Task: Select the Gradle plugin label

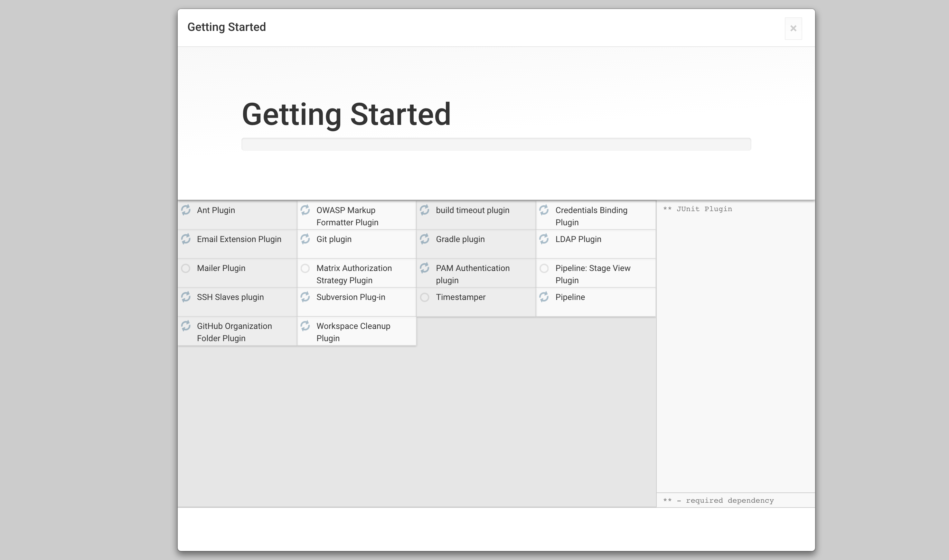Action: pos(460,239)
